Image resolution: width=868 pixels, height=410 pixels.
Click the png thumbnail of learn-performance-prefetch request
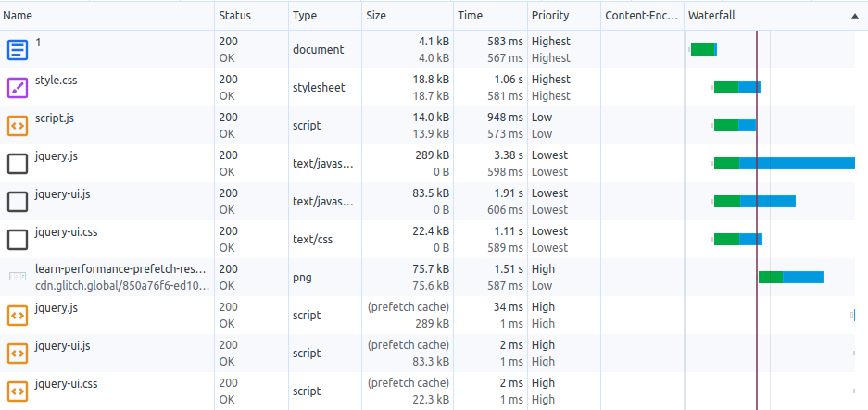tap(18, 276)
